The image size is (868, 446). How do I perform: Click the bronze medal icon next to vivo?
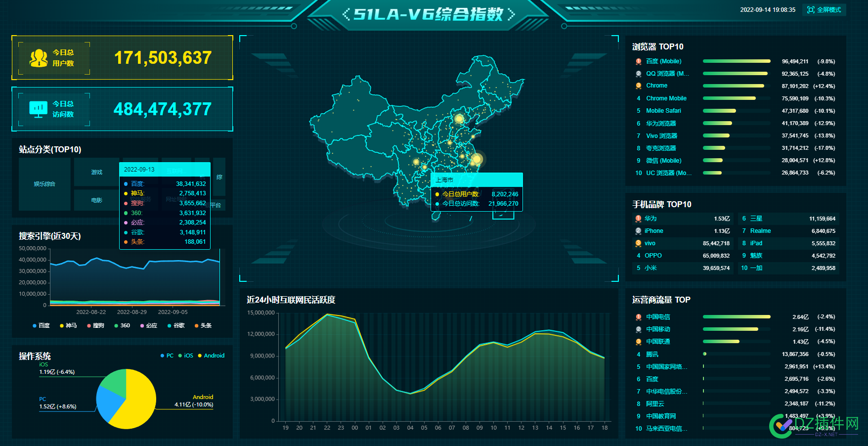coord(638,243)
